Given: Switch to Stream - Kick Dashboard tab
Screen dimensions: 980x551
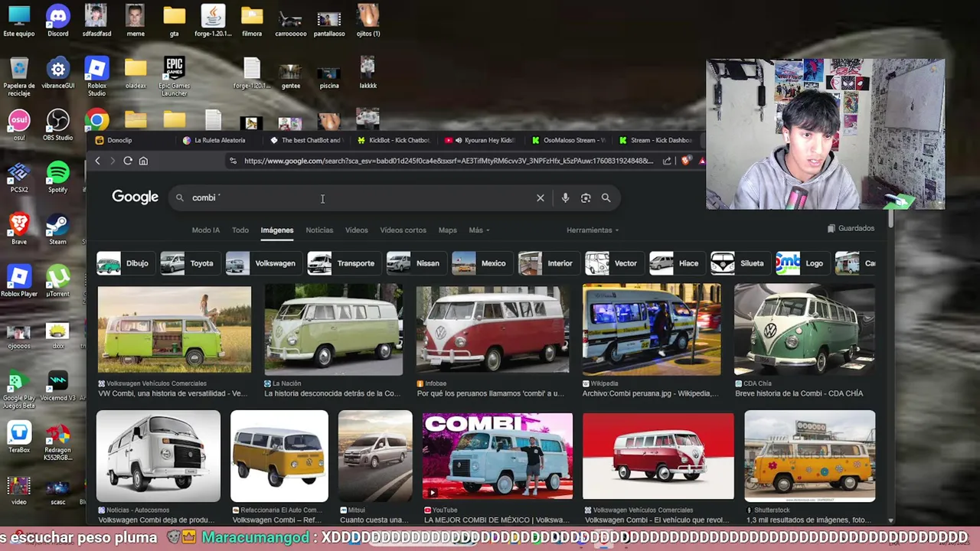Looking at the screenshot, I should [655, 140].
